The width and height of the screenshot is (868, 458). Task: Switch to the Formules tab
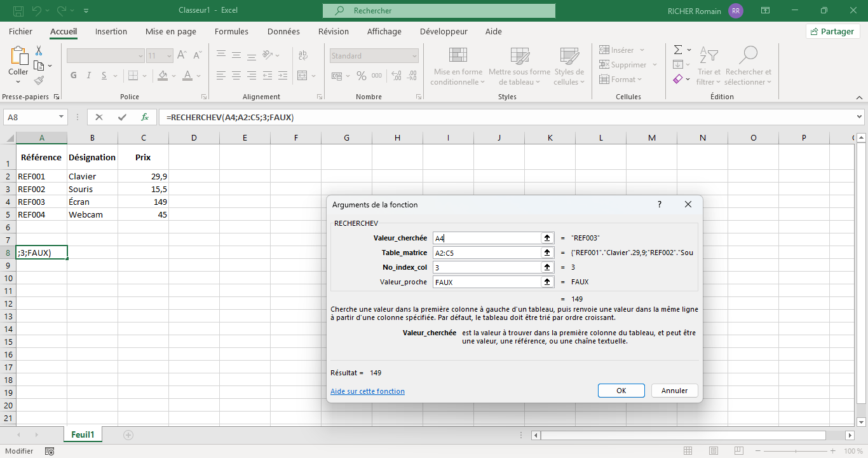(232, 31)
